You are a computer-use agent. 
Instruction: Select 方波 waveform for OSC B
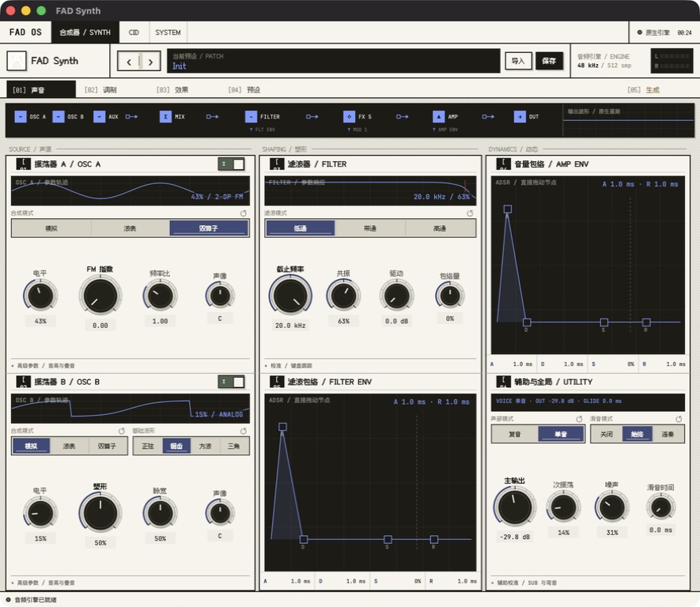pos(206,446)
